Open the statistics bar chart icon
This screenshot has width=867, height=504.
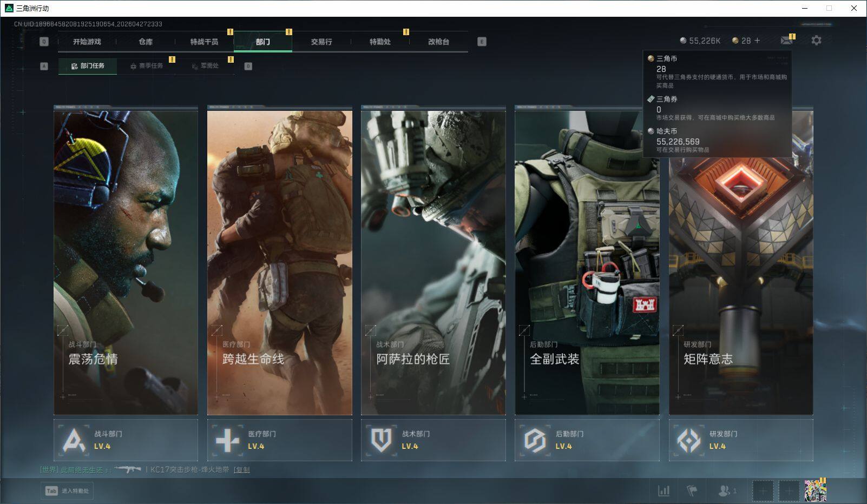[664, 490]
